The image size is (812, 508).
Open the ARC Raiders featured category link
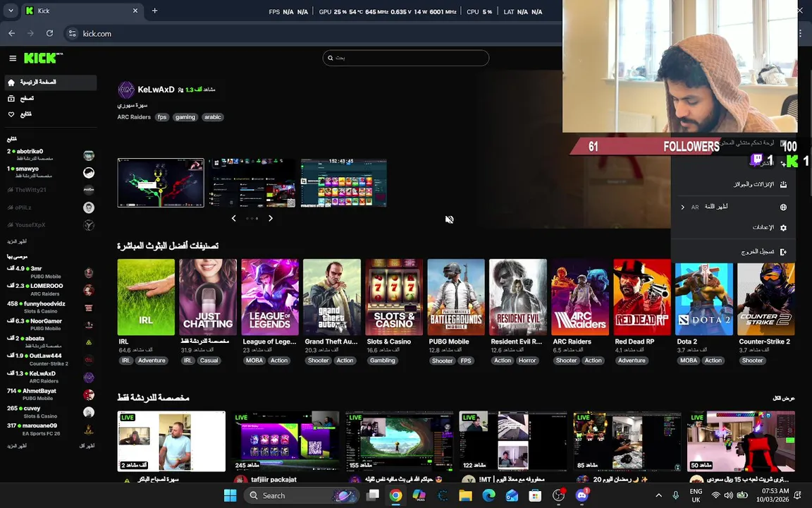click(134, 117)
